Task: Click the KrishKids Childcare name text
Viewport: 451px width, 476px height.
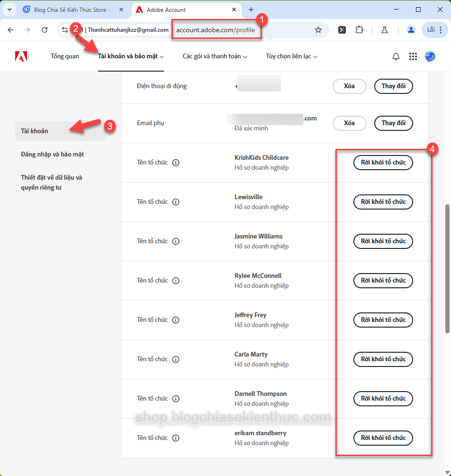Action: [x=262, y=157]
